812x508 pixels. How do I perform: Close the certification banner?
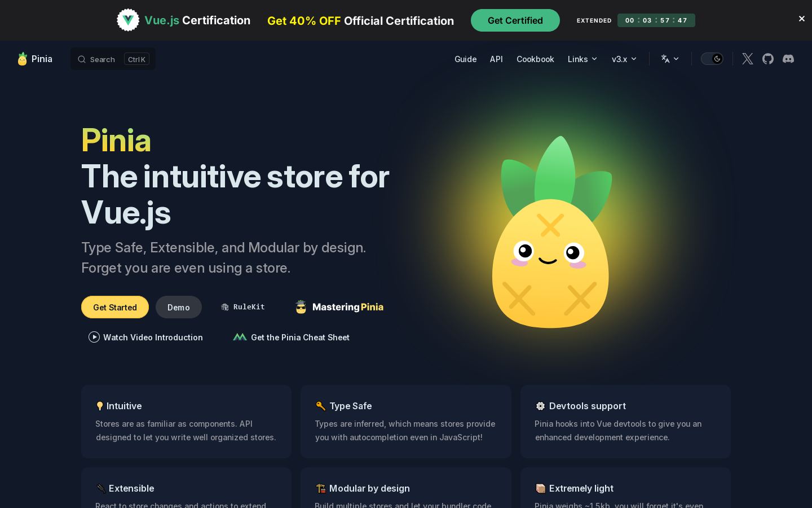(801, 19)
